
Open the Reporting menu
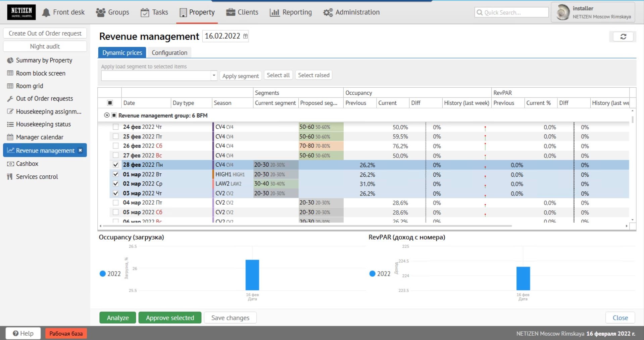291,12
